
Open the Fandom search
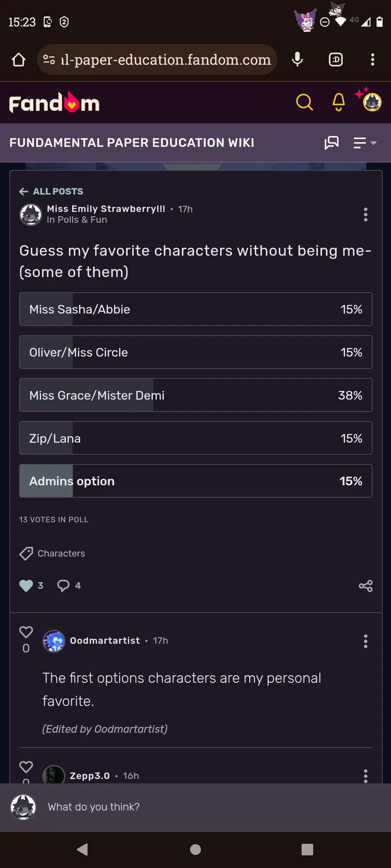[x=305, y=102]
